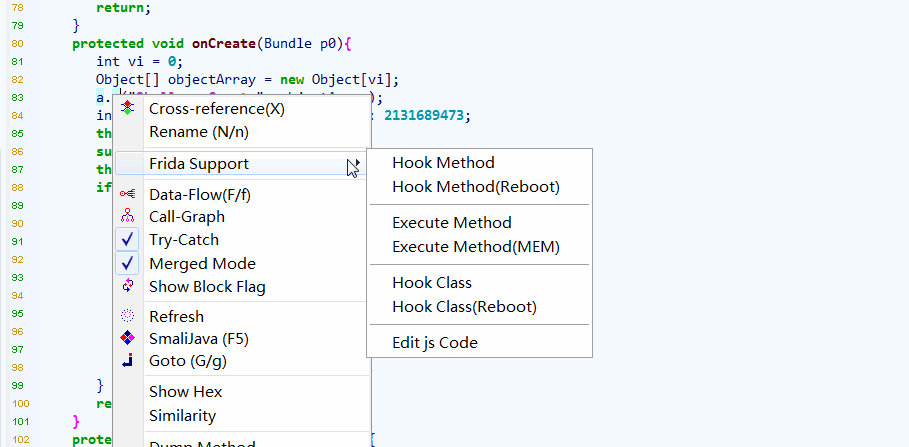Toggle the Try-Catch checkmark

[127, 240]
